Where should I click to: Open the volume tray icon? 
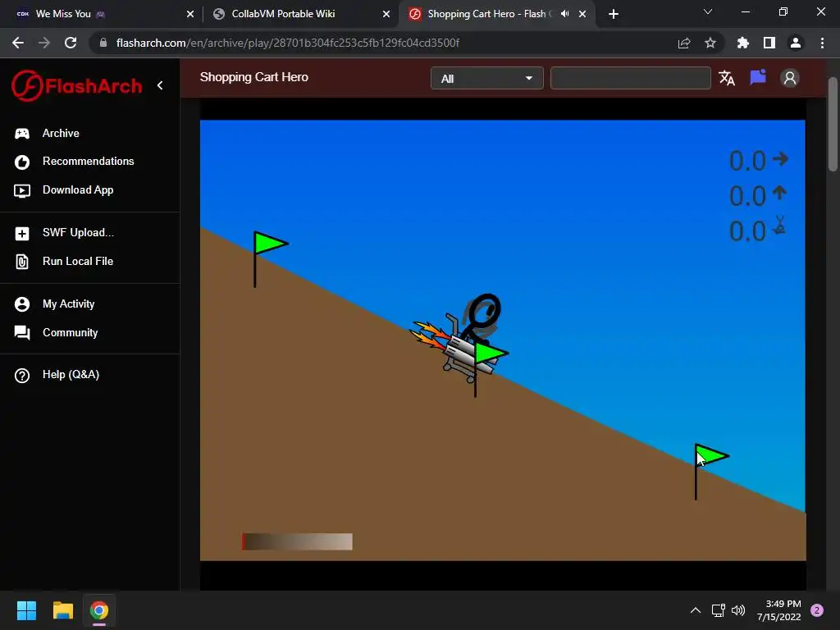click(x=738, y=610)
